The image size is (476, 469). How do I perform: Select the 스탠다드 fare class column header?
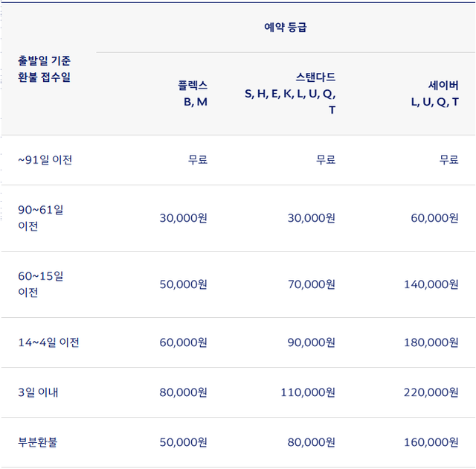(x=290, y=93)
